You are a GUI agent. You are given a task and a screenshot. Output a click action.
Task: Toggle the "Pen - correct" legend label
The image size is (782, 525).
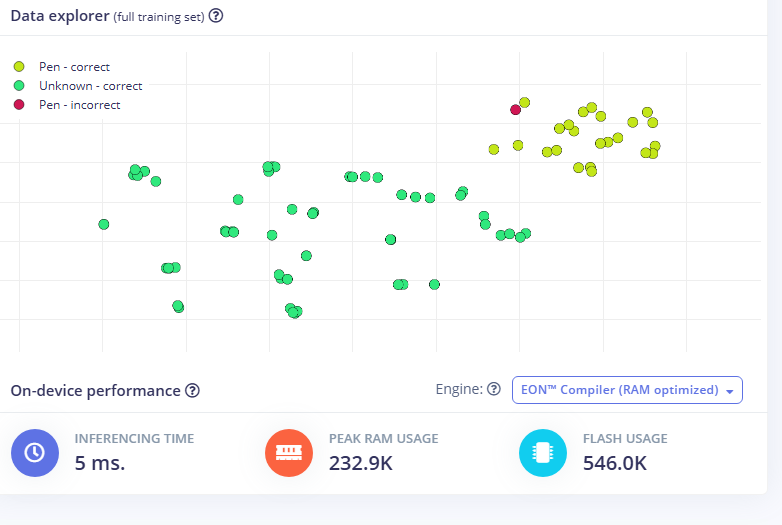pyautogui.click(x=74, y=67)
